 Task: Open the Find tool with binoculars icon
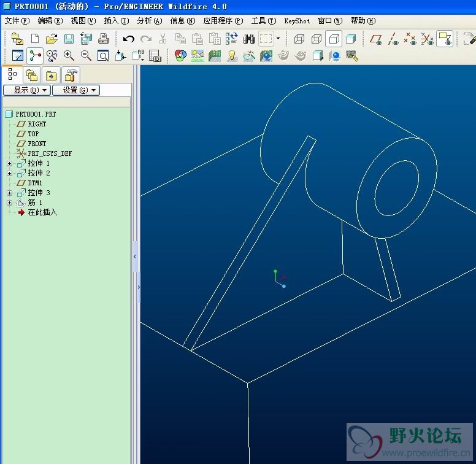coord(249,39)
